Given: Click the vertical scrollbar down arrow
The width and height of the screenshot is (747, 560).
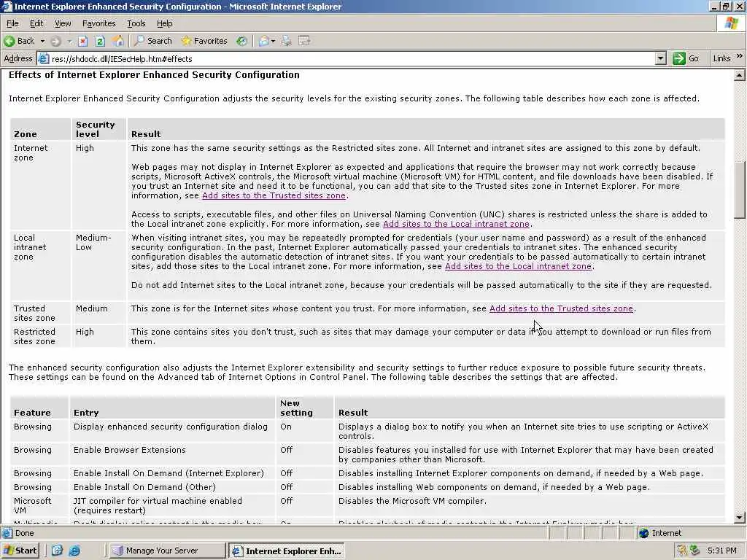Looking at the screenshot, I should 740,518.
